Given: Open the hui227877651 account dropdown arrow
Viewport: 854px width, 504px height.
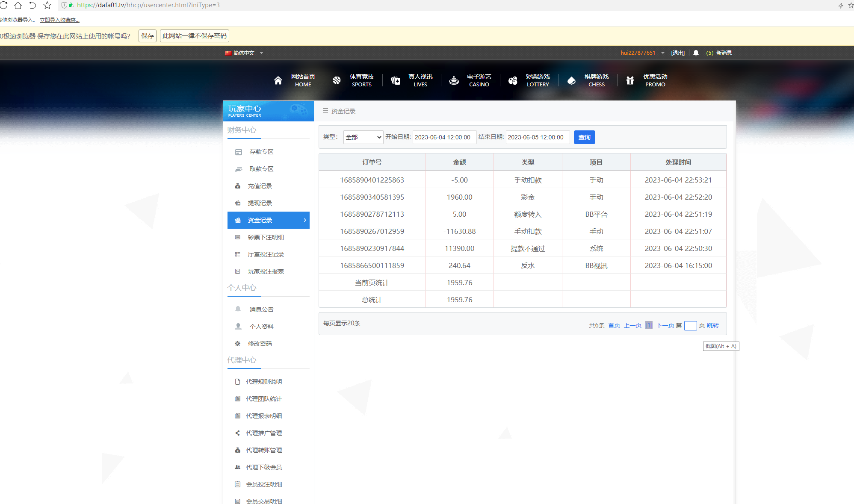Looking at the screenshot, I should (x=662, y=53).
